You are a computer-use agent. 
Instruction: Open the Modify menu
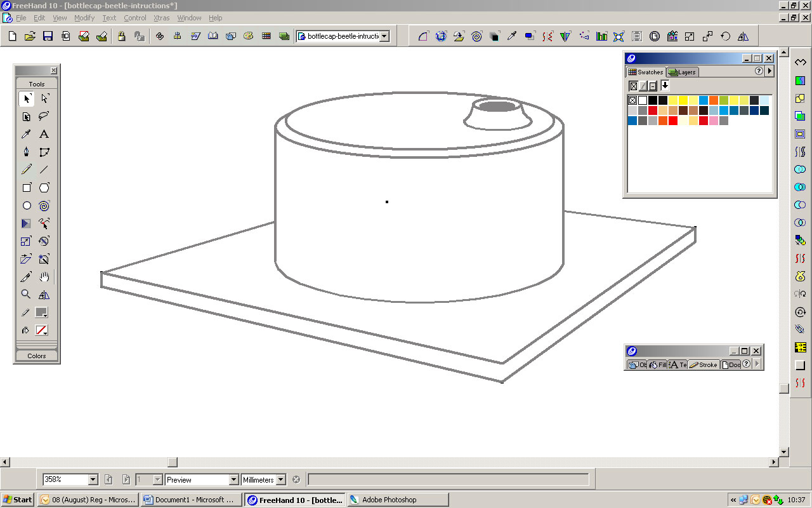(x=84, y=18)
